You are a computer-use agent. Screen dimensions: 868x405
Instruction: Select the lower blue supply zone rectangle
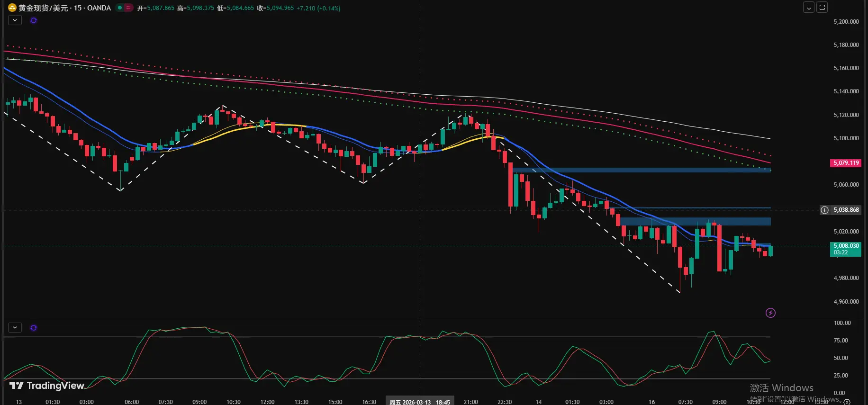point(696,221)
